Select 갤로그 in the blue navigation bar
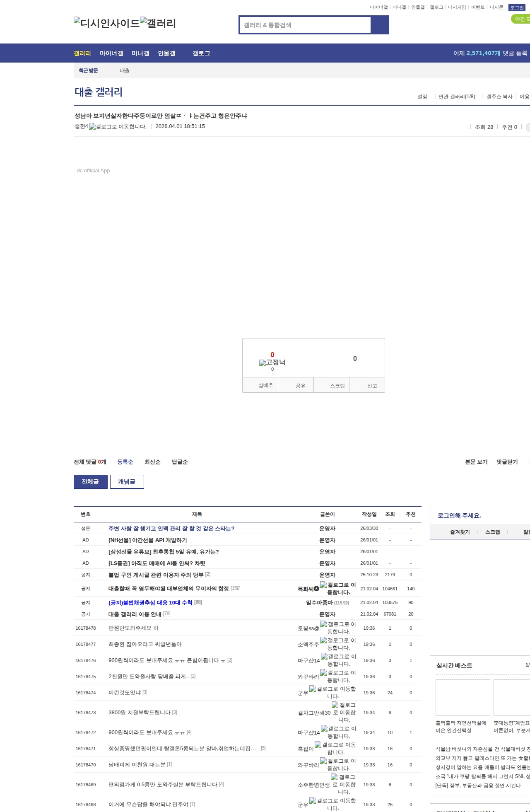This screenshot has width=530, height=812. (201, 53)
